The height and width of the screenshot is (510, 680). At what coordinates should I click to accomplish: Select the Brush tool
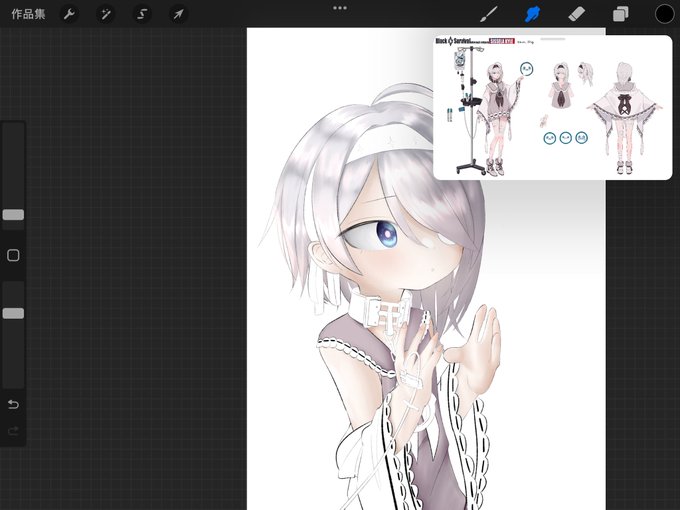[x=489, y=14]
